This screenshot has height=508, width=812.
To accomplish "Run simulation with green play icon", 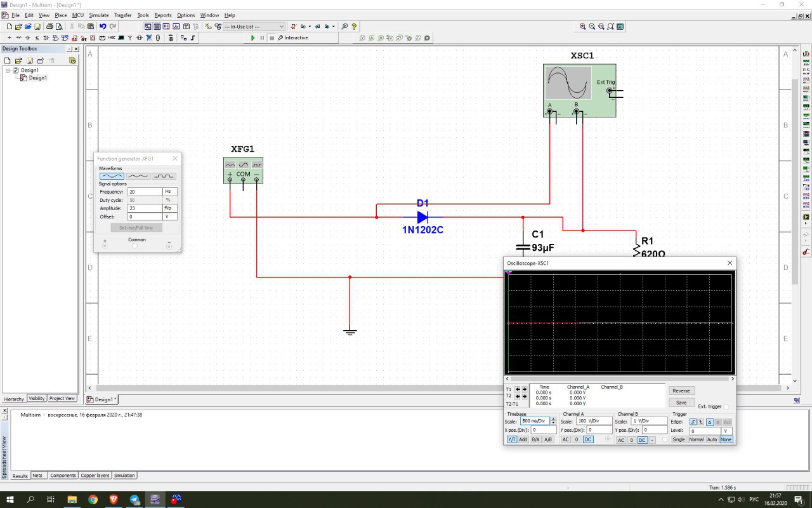I will [252, 38].
